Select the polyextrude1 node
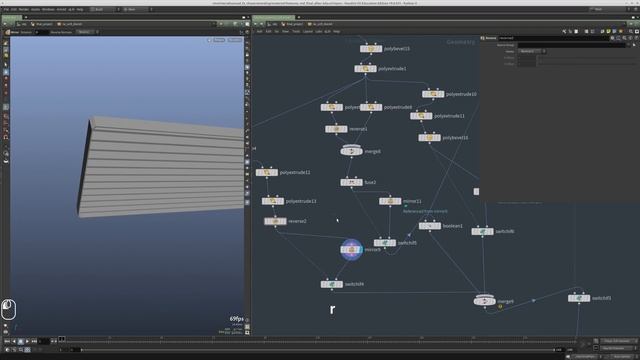 (x=365, y=69)
